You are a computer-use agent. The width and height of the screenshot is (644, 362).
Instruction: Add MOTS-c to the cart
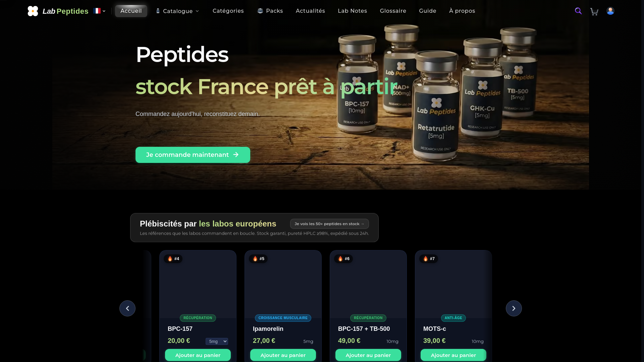click(453, 355)
